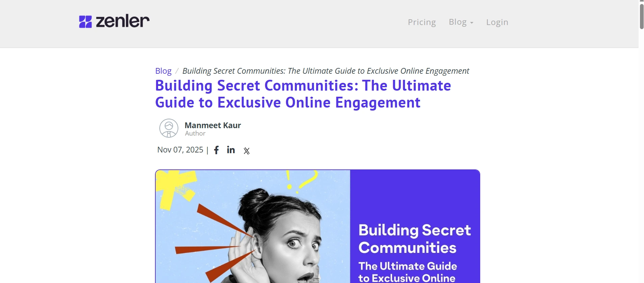The height and width of the screenshot is (283, 644).
Task: Expand the Blog dropdown menu
Action: (461, 22)
